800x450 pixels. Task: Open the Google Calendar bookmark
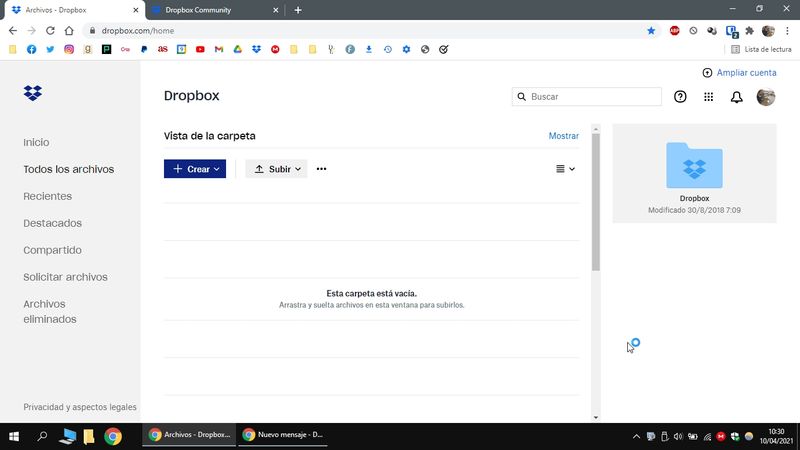pyautogui.click(x=181, y=49)
